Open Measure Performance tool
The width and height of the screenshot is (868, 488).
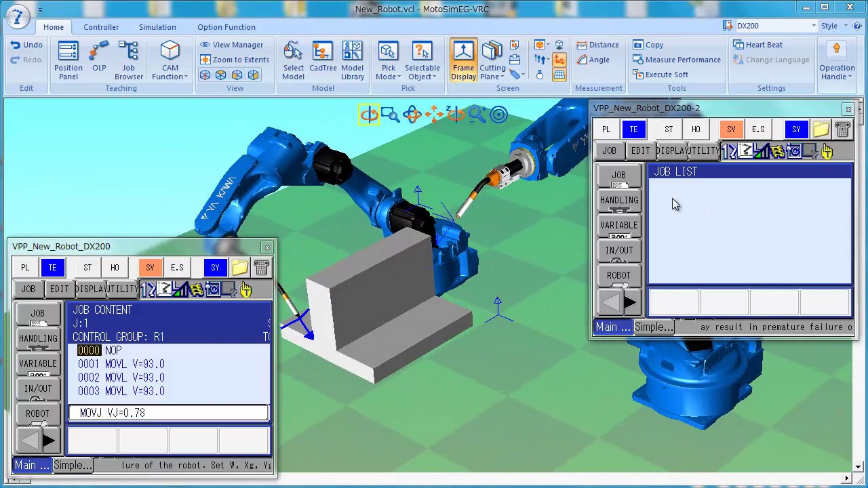pyautogui.click(x=676, y=60)
